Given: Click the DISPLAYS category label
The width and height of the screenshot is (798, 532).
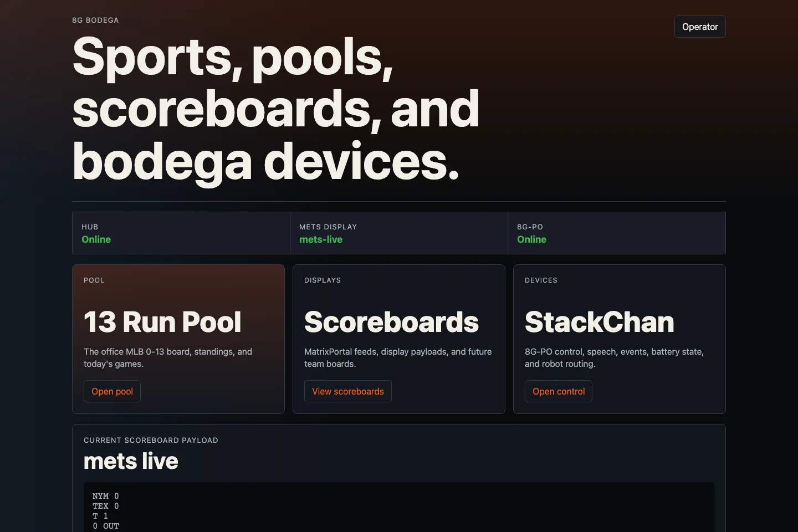Looking at the screenshot, I should 323,280.
